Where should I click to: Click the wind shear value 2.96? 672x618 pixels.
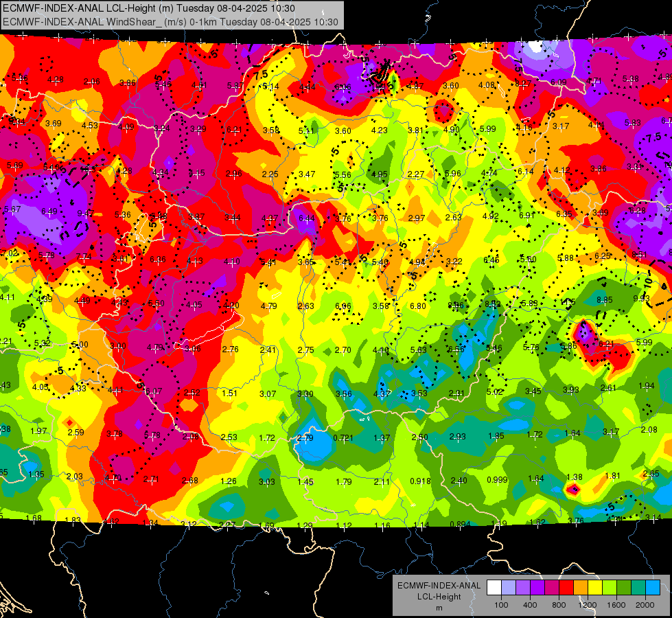pos(233,173)
